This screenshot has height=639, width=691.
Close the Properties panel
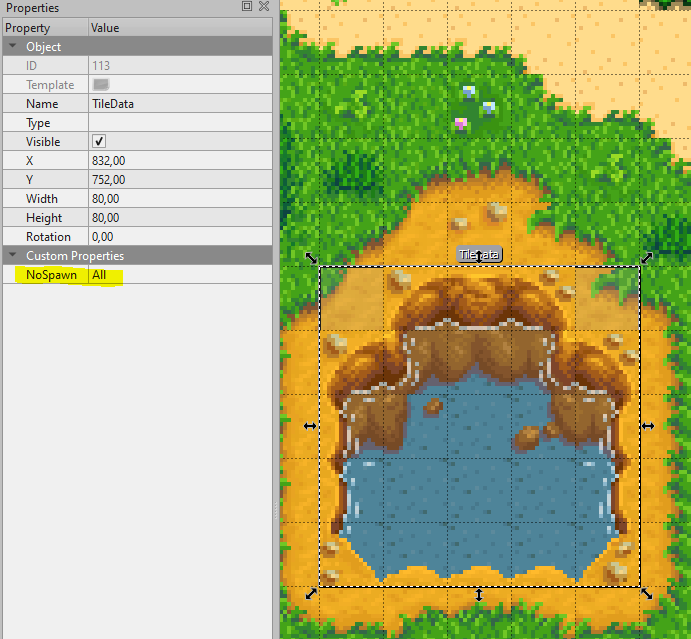click(263, 7)
